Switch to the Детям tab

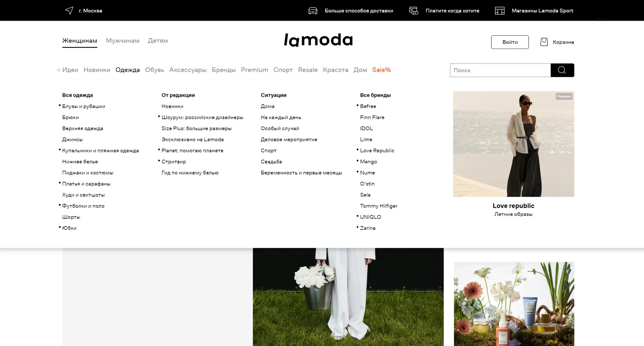click(158, 40)
